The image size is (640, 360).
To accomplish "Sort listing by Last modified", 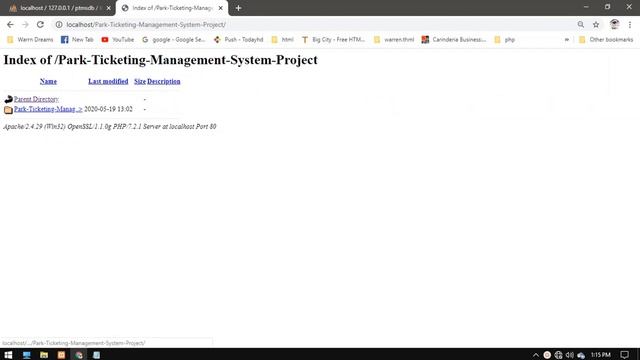I will pos(108,81).
